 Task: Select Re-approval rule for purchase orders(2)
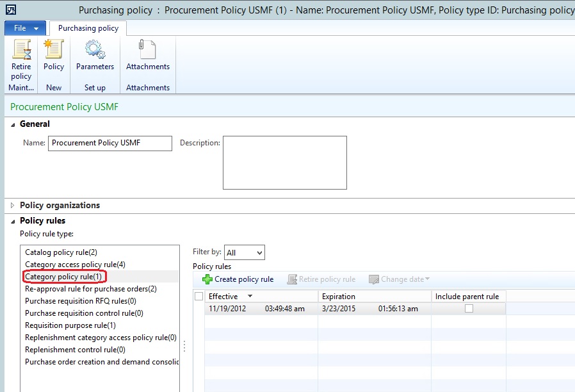[90, 289]
